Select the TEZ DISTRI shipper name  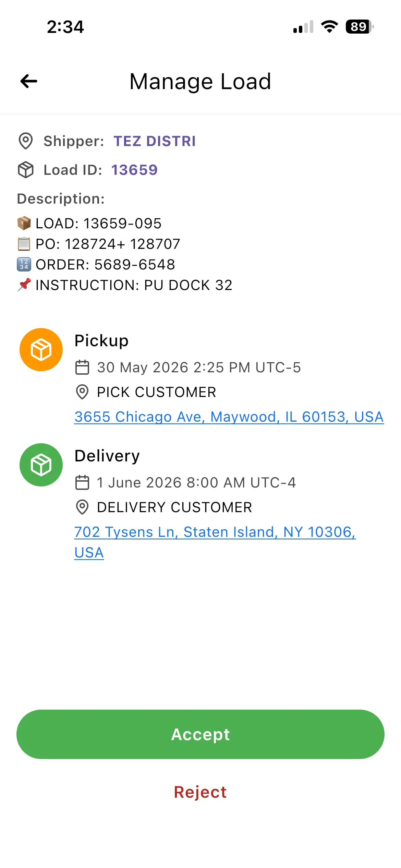[x=155, y=141]
